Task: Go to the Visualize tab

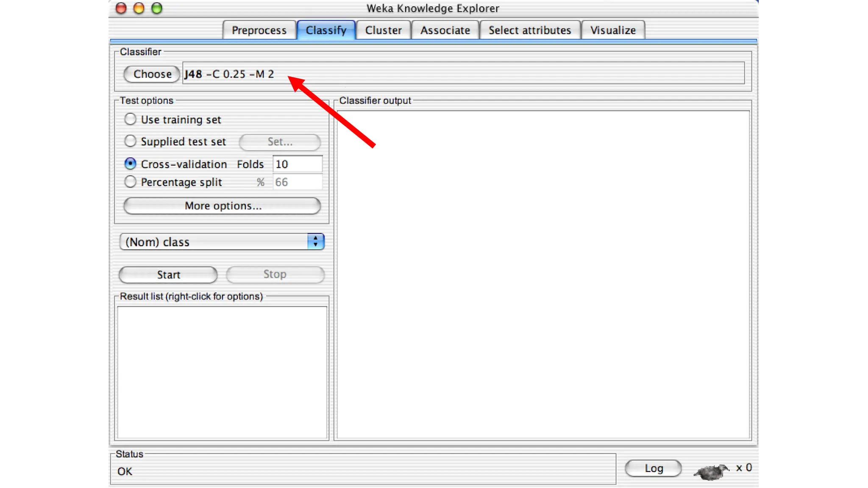Action: [x=613, y=30]
